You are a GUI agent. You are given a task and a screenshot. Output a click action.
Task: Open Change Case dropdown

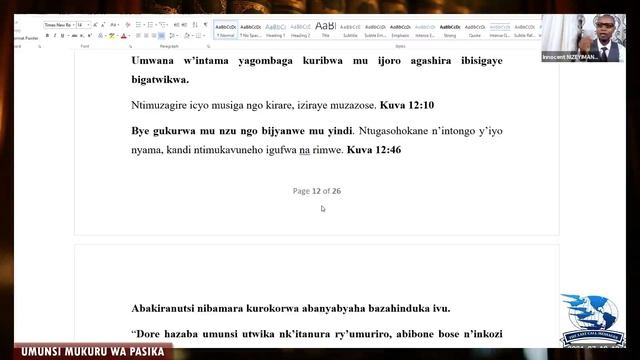click(x=115, y=25)
